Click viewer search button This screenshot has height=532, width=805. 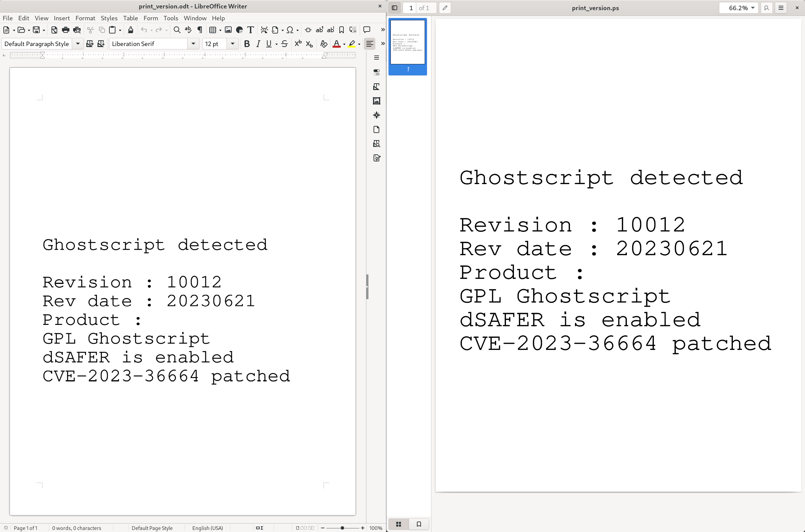(x=766, y=8)
